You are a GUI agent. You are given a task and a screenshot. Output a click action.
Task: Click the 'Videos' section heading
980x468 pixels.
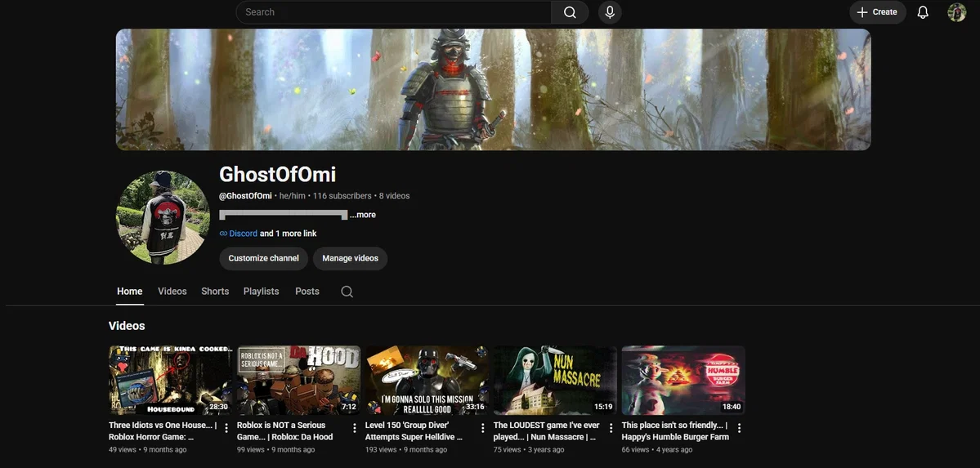point(127,326)
